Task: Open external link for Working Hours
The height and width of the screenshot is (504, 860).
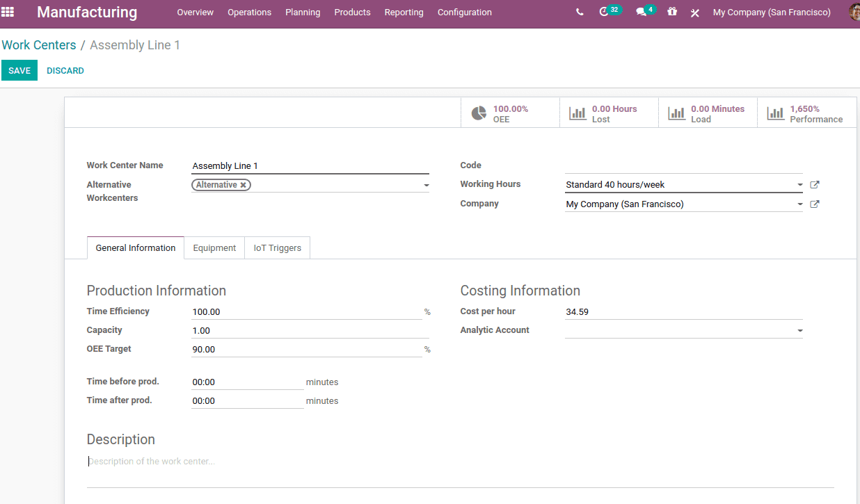Action: (x=815, y=185)
